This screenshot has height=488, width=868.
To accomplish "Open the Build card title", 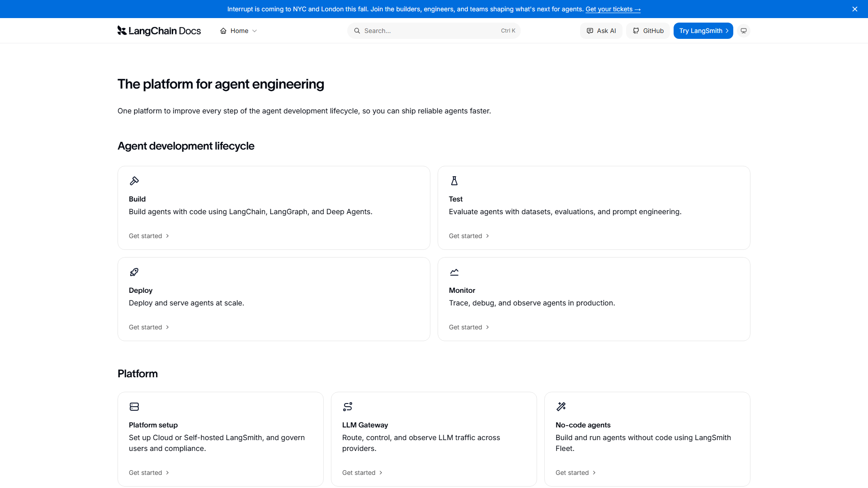I will pyautogui.click(x=137, y=199).
